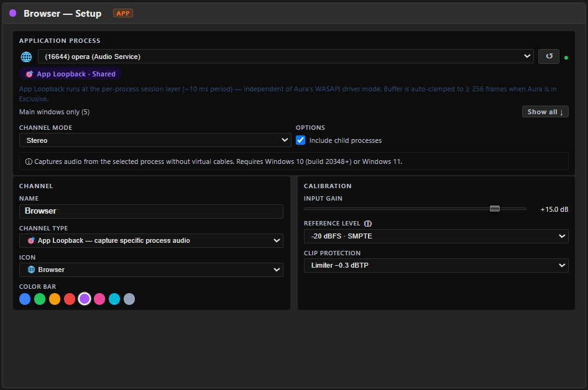
Task: Click the info icon in the capture note
Action: coord(29,161)
